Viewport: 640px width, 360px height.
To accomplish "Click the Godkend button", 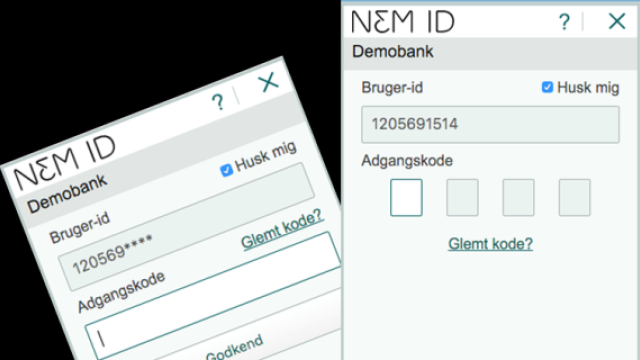I will click(x=234, y=348).
